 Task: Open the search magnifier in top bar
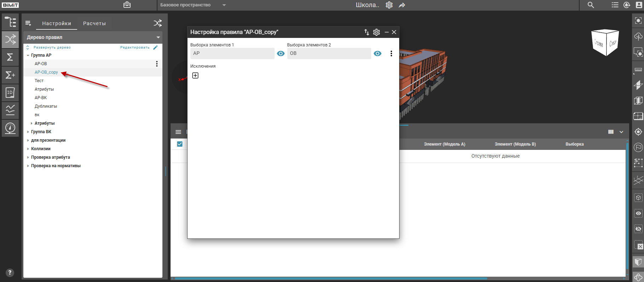pos(591,5)
